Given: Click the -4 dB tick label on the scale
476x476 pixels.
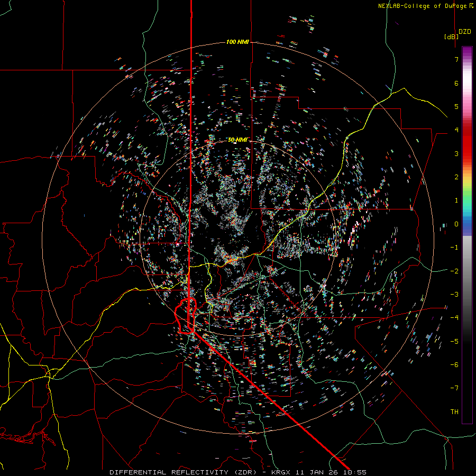Looking at the screenshot, I should 454,318.
